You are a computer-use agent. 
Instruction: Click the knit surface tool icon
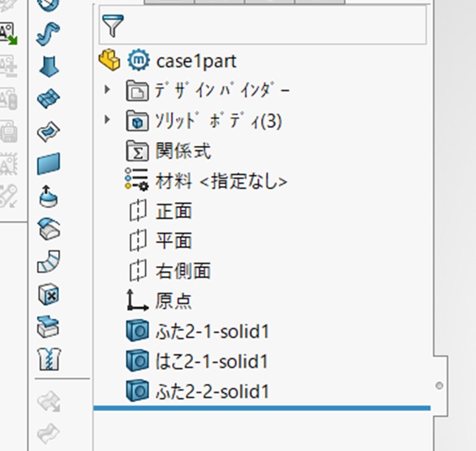click(49, 360)
